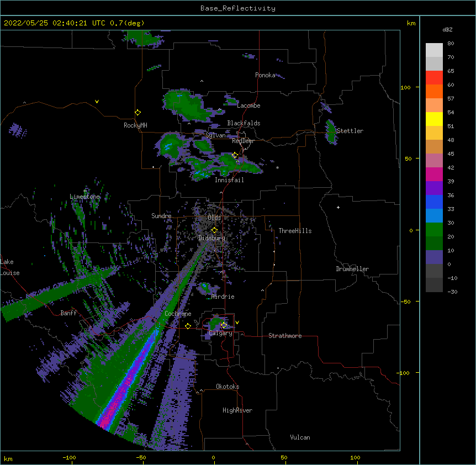Select the Vulcan label
476x465 pixels.
click(300, 437)
